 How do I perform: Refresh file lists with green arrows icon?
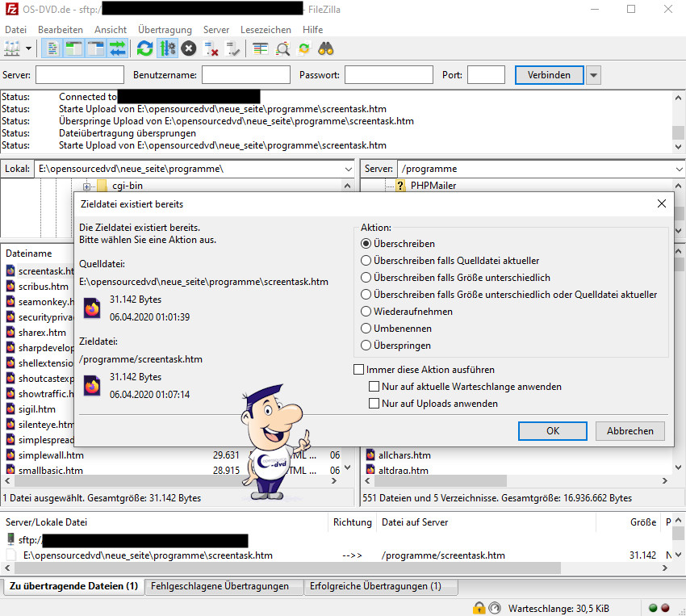point(145,48)
